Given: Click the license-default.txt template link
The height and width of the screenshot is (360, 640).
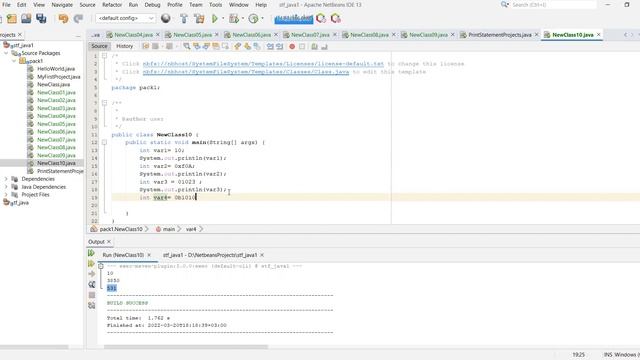Looking at the screenshot, I should pyautogui.click(x=263, y=64).
